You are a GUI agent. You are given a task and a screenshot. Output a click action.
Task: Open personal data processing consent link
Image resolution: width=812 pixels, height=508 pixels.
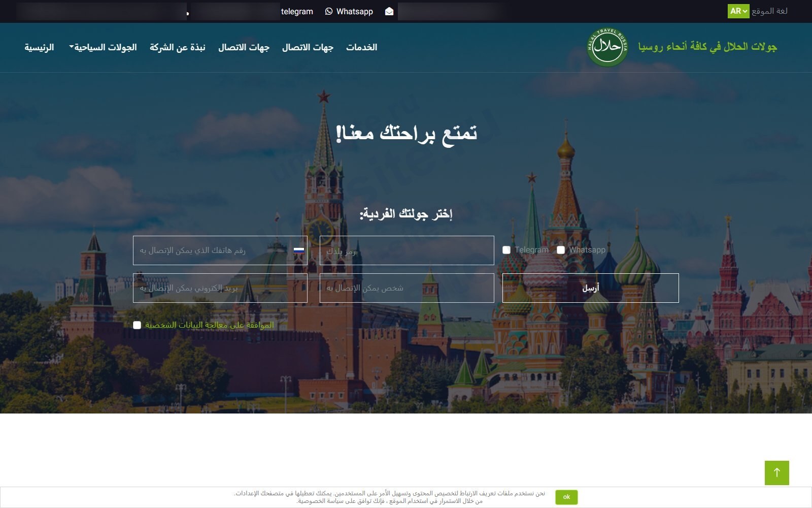pos(210,325)
